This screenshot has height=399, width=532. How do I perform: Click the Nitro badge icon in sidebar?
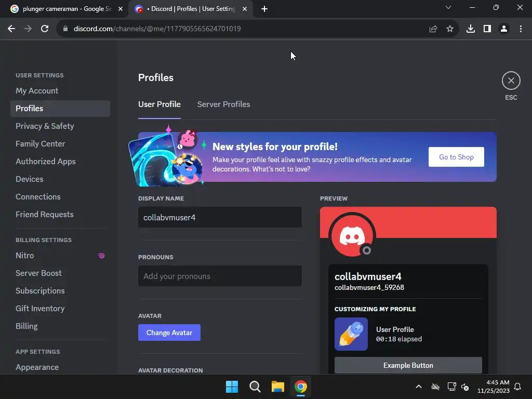tap(101, 256)
